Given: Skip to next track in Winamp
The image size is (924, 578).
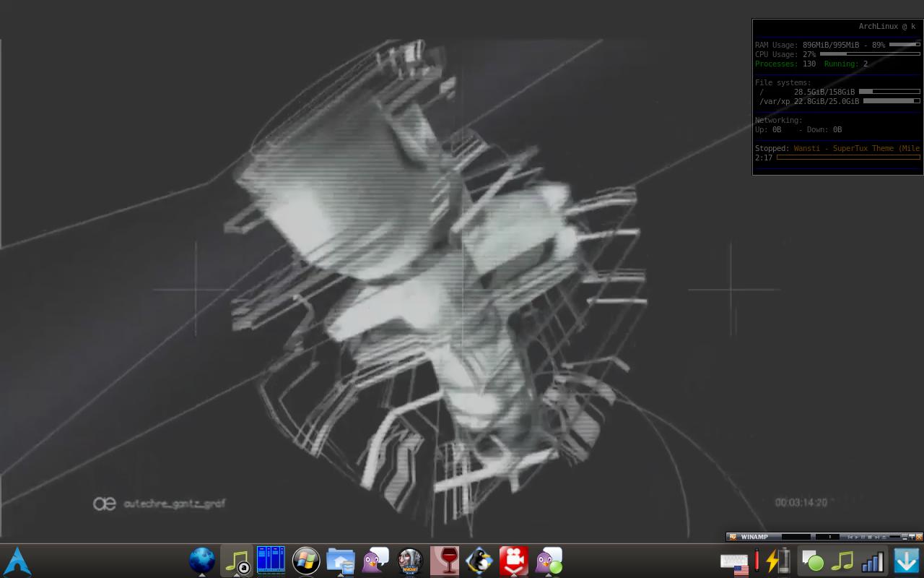Looking at the screenshot, I should point(877,537).
